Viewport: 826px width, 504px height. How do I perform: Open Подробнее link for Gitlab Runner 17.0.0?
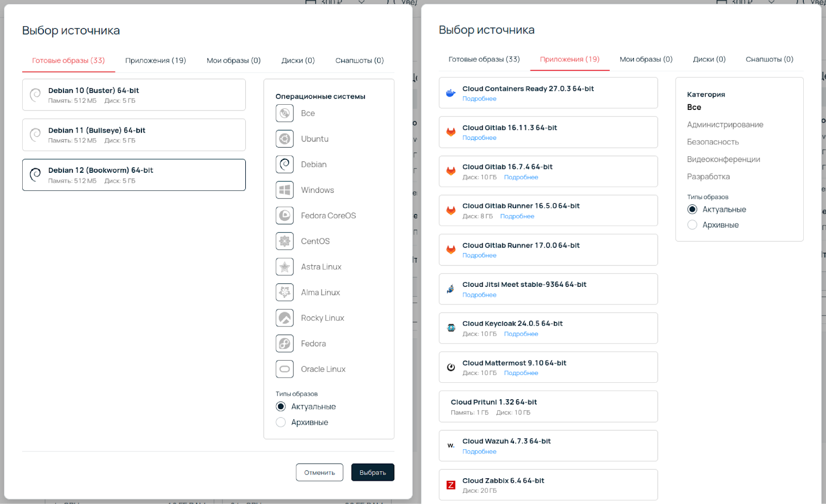click(x=479, y=255)
